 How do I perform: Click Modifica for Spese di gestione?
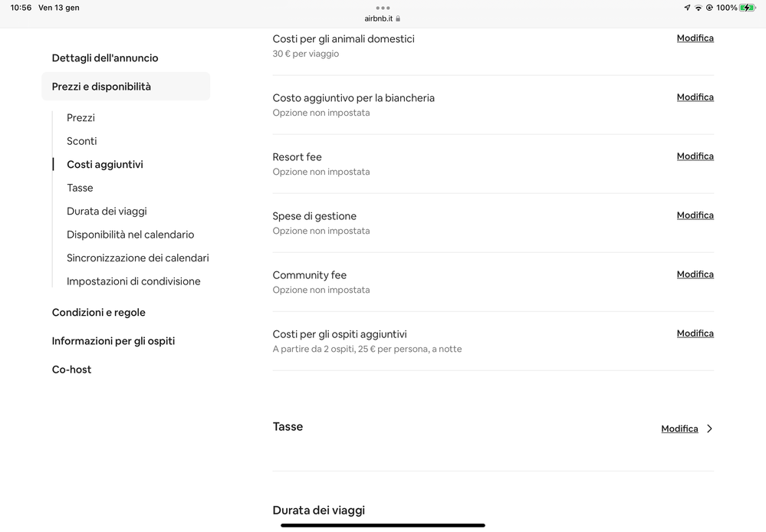695,215
